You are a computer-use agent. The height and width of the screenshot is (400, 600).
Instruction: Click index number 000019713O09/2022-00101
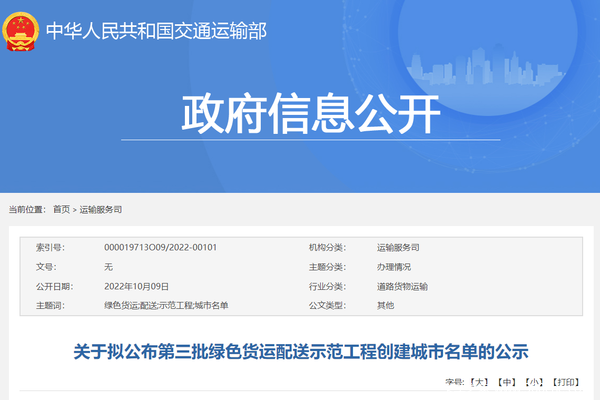pyautogui.click(x=160, y=247)
